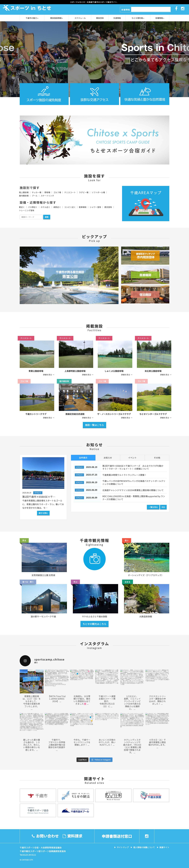Click the 陸上競技場 facility link

click(x=24, y=192)
